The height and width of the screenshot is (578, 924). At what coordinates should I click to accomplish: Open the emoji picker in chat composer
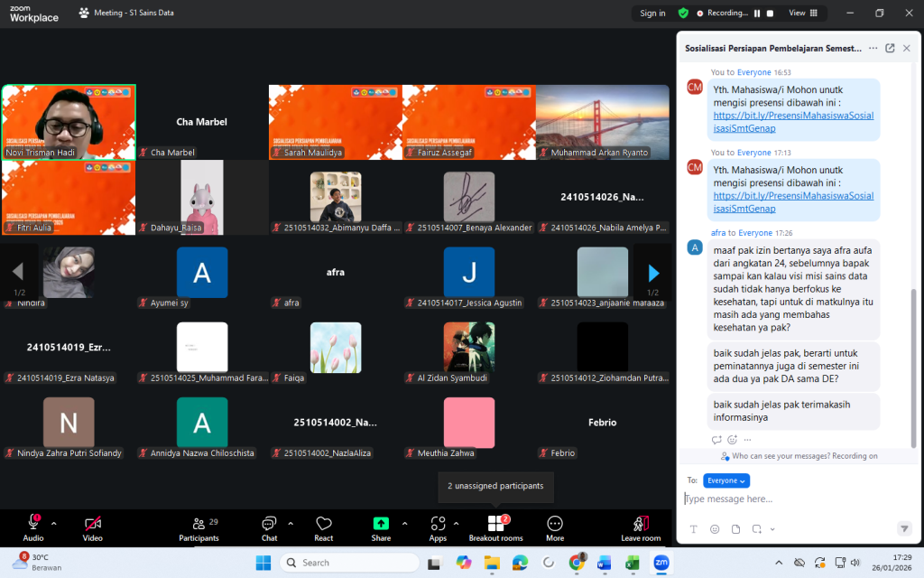[x=715, y=528]
